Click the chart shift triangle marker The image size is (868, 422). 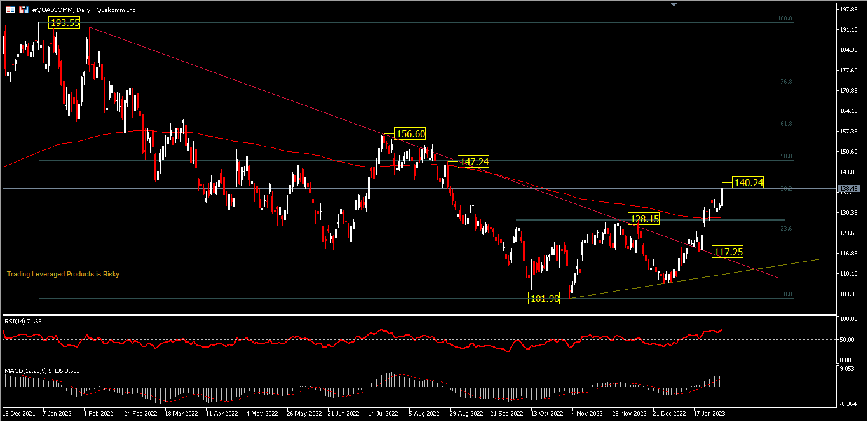click(674, 4)
